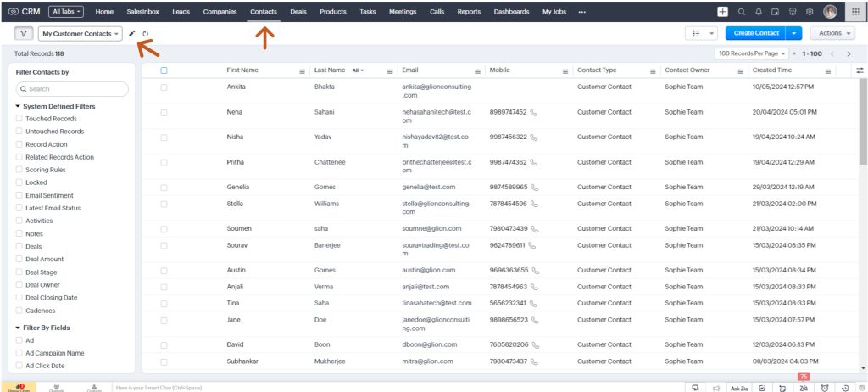Open the Tasks tab
Image resolution: width=868 pixels, height=392 pixels.
click(x=368, y=12)
